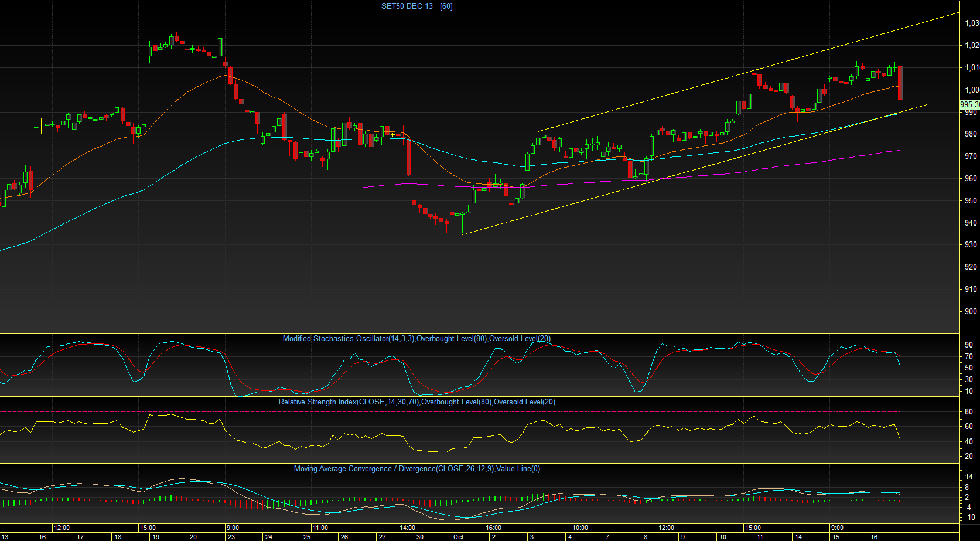Click the highlighted current price tag 995.3
The width and height of the screenshot is (980, 541).
[x=969, y=105]
